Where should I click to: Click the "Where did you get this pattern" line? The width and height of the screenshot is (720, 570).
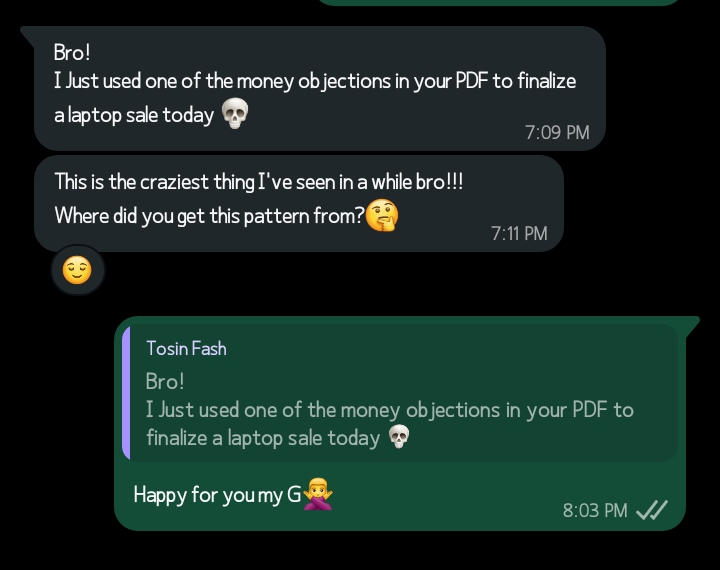[x=208, y=215]
